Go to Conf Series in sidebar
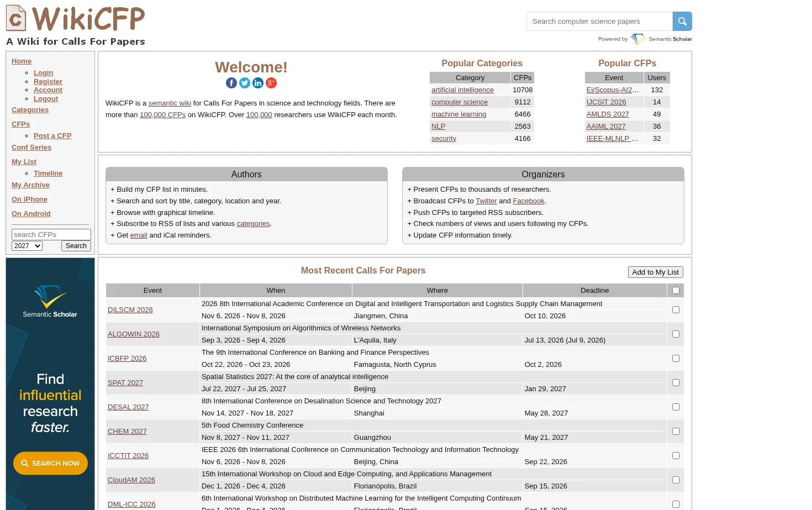The image size is (812, 510). (31, 148)
